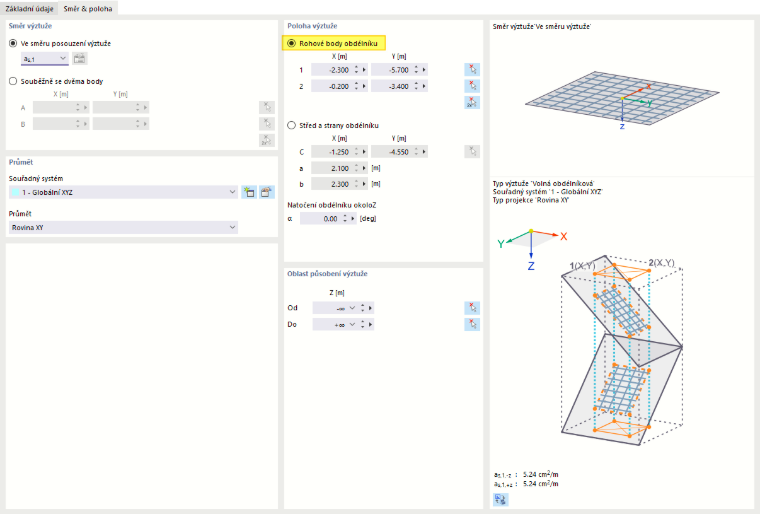Open 'Směr & poloha' tab
This screenshot has height=514, width=760.
pyautogui.click(x=88, y=9)
